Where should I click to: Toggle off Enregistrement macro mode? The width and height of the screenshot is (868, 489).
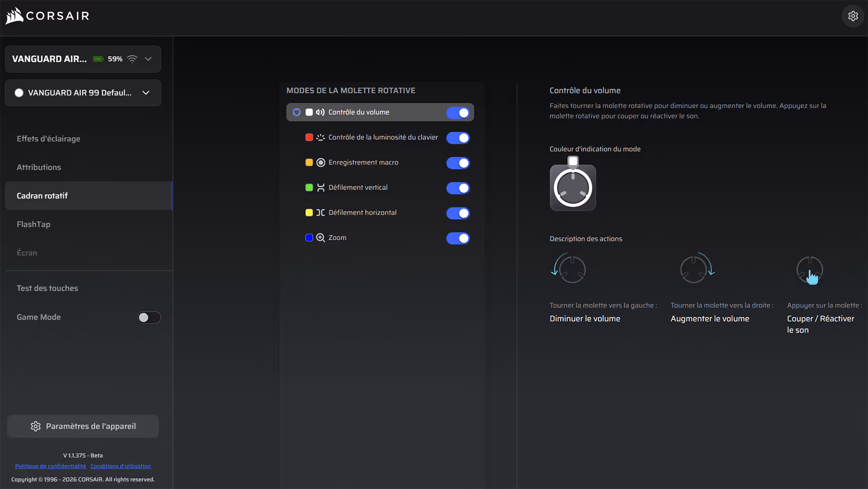[458, 163]
